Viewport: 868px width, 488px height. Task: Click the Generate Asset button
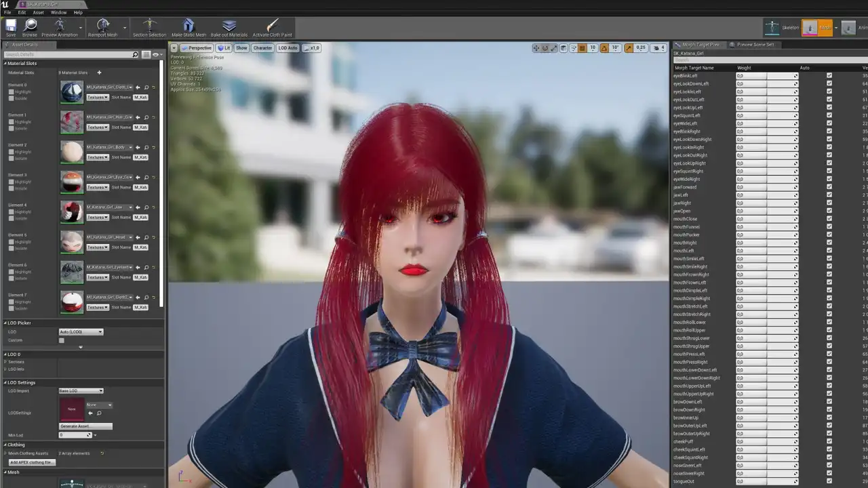(x=85, y=426)
